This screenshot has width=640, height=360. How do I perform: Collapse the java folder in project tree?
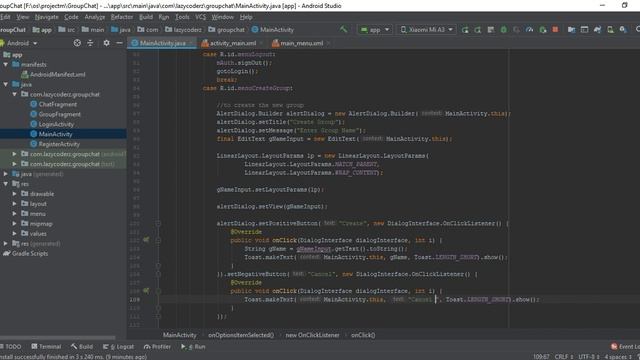6,84
